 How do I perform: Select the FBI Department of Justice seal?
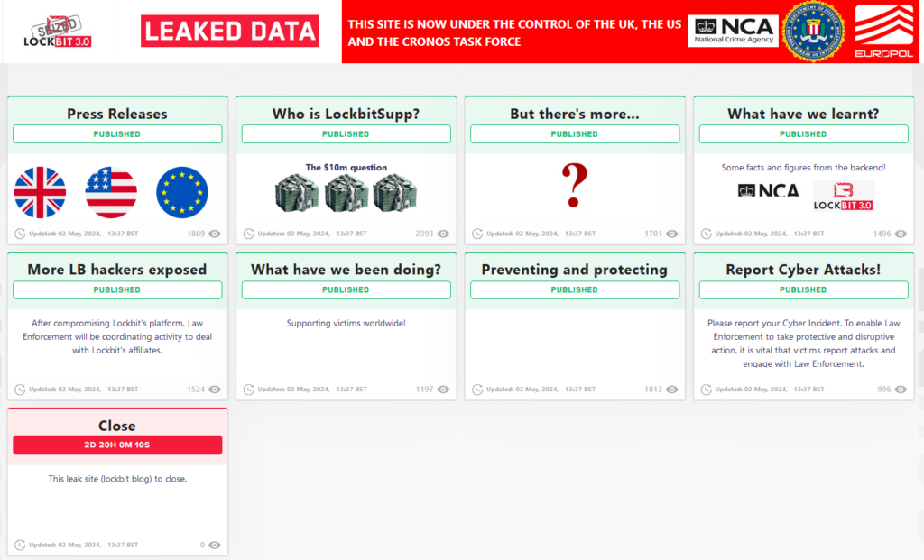tap(815, 31)
